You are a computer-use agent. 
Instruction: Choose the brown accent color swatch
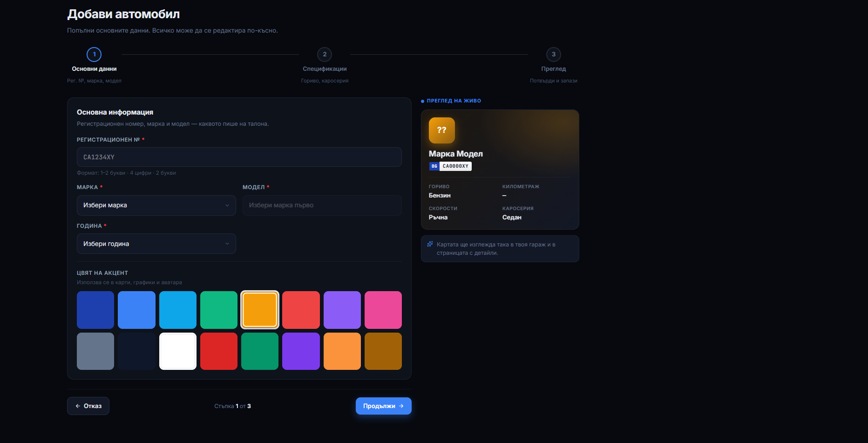(x=383, y=351)
